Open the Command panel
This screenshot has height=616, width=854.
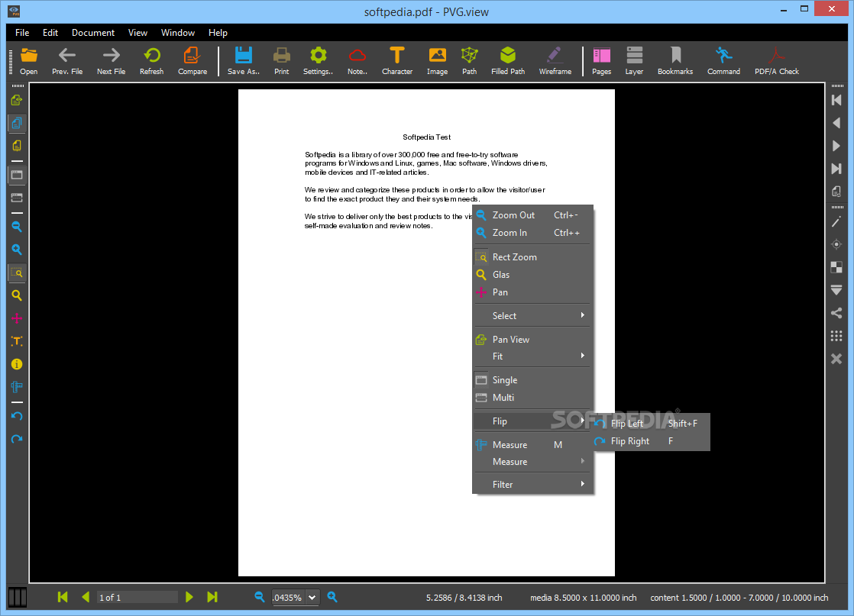[x=724, y=61]
